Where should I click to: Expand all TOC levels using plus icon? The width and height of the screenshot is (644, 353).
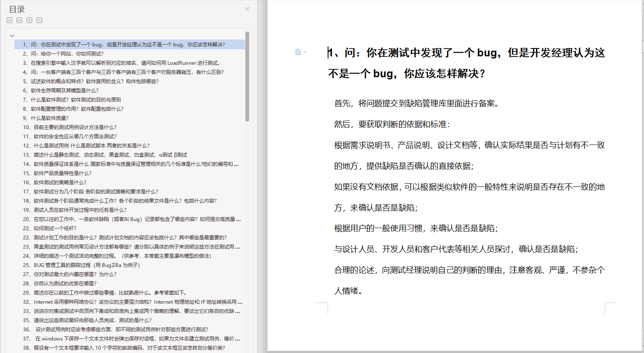coord(29,20)
